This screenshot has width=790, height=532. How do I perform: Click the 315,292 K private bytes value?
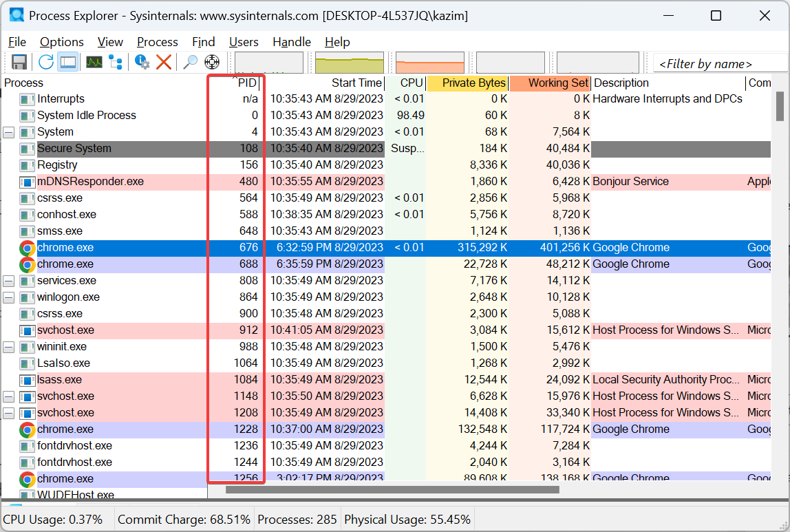coord(482,248)
